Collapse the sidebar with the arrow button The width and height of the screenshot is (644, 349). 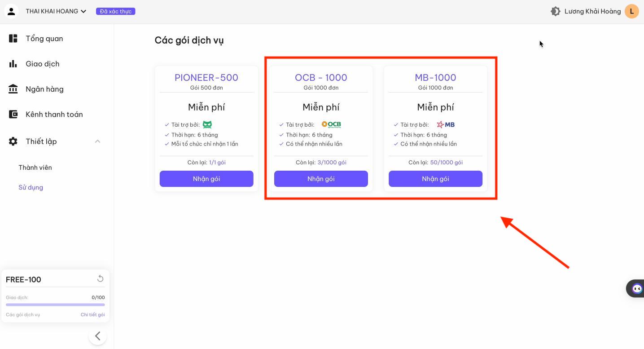97,336
